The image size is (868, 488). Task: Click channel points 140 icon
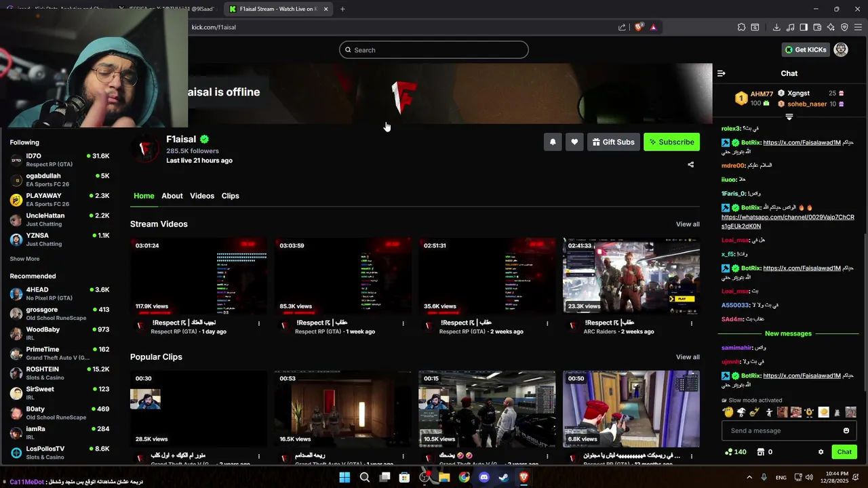coord(728,452)
